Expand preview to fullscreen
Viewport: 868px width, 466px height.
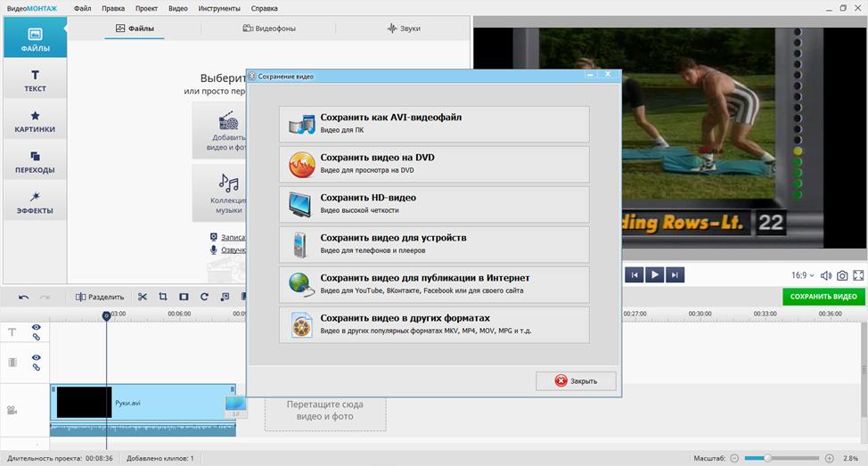point(858,275)
